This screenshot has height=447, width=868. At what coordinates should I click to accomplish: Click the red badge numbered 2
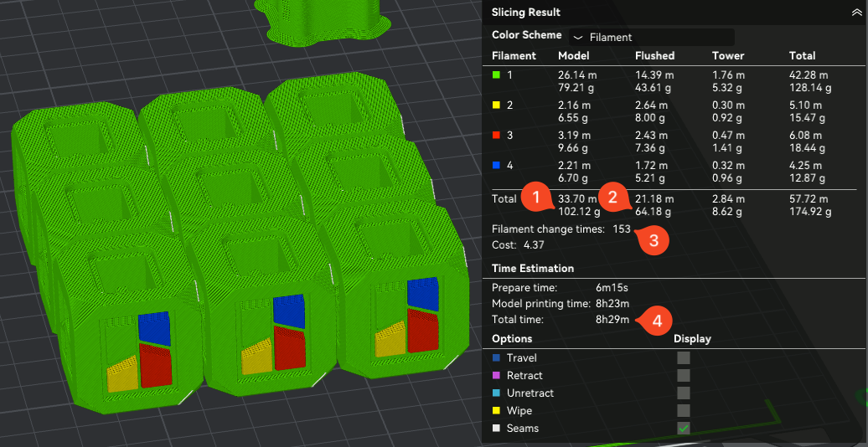pyautogui.click(x=612, y=198)
